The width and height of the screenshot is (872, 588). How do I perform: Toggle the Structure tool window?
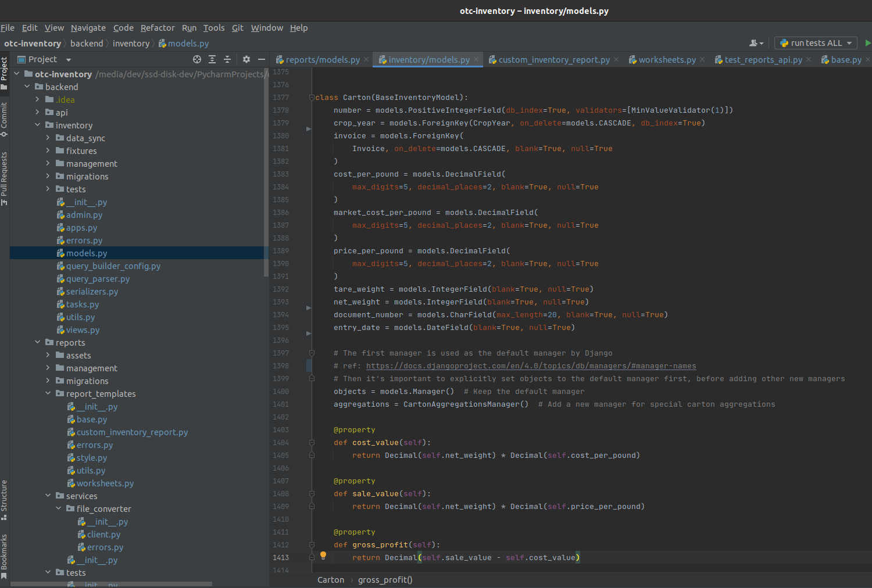tap(4, 499)
